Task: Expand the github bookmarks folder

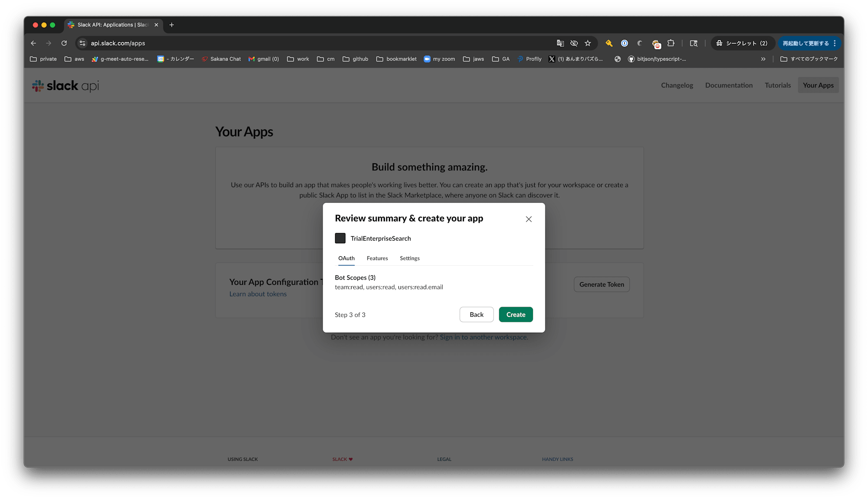Action: tap(355, 59)
